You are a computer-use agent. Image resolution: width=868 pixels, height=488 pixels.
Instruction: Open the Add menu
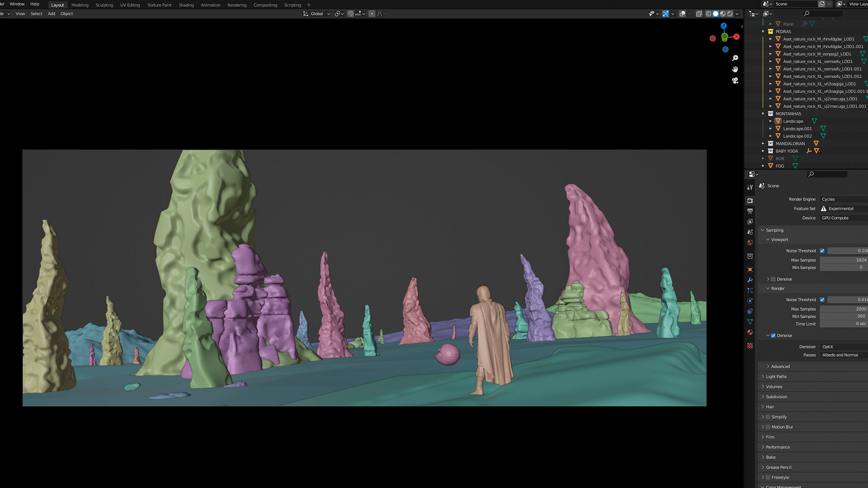pyautogui.click(x=52, y=14)
